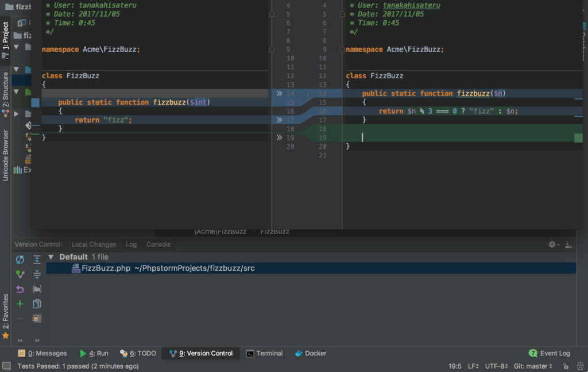Viewport: 588px width, 372px height.
Task: Hide the Version Control tool window
Action: (x=568, y=244)
